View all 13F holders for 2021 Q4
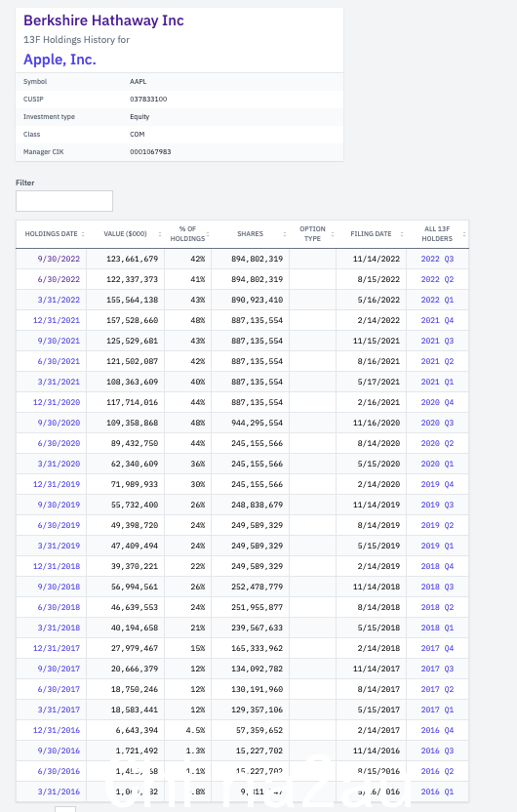The height and width of the screenshot is (812, 517). click(x=437, y=320)
